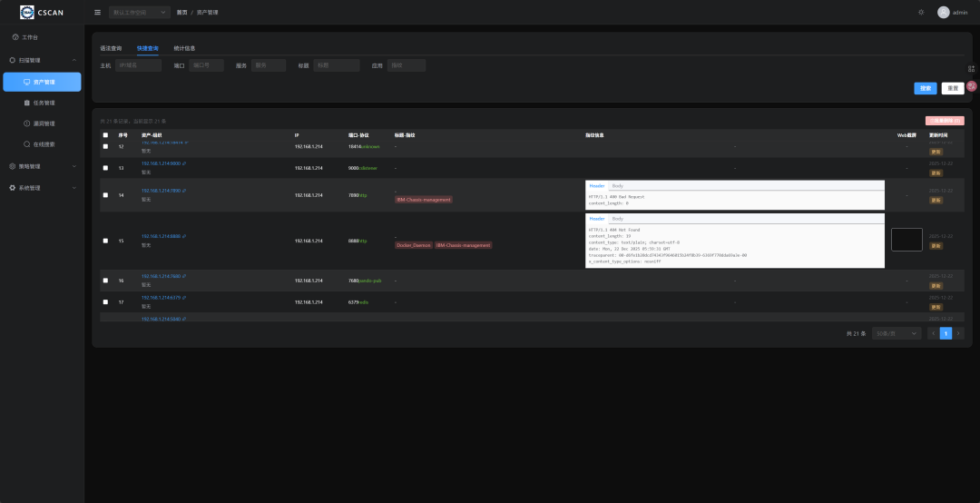Go to previous page arrow
This screenshot has height=503, width=980.
(x=933, y=333)
